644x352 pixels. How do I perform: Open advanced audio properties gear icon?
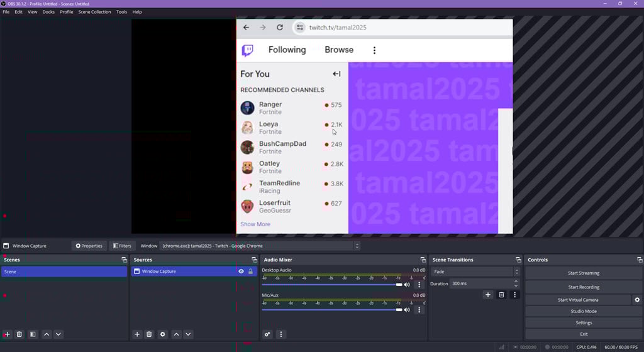tap(267, 334)
